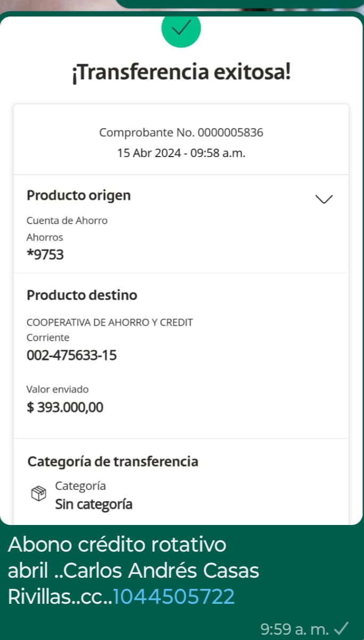Click the amount $ 393.000,00
This screenshot has width=364, height=640.
pos(65,407)
